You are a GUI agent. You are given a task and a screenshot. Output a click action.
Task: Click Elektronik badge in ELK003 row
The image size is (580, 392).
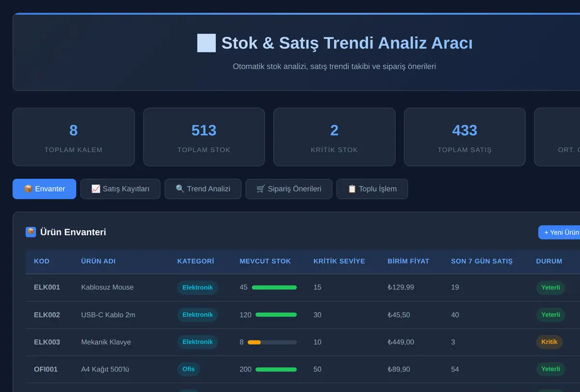[x=198, y=342]
